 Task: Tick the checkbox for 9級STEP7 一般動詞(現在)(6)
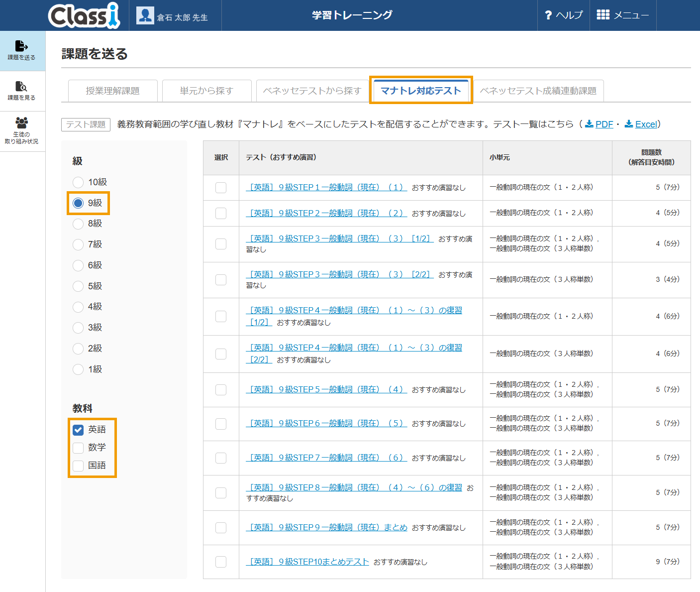[x=221, y=458]
